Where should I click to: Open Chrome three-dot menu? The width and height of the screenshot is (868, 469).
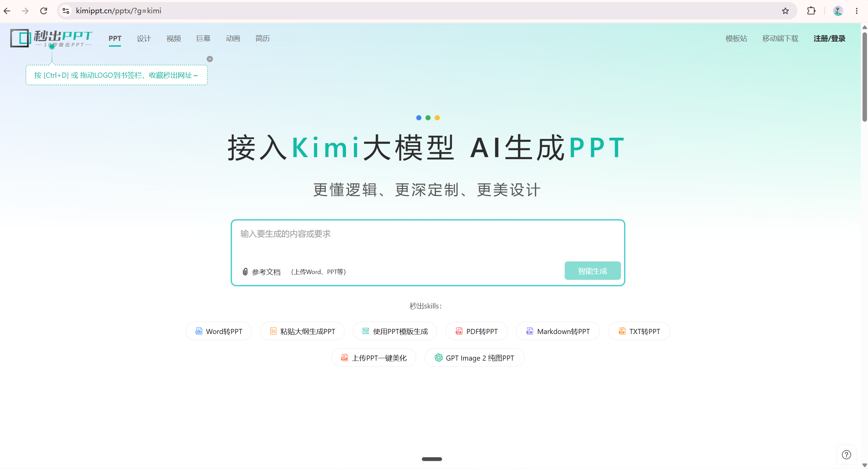[857, 11]
